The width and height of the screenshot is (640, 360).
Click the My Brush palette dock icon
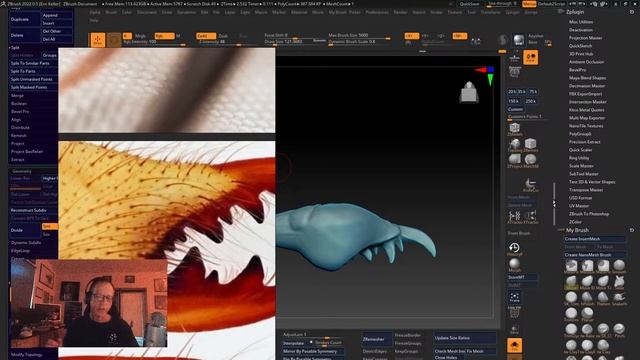631,230
